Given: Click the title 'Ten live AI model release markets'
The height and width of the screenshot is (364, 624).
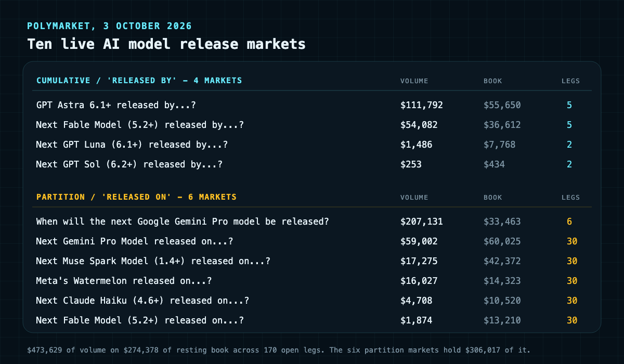Looking at the screenshot, I should pos(166,44).
